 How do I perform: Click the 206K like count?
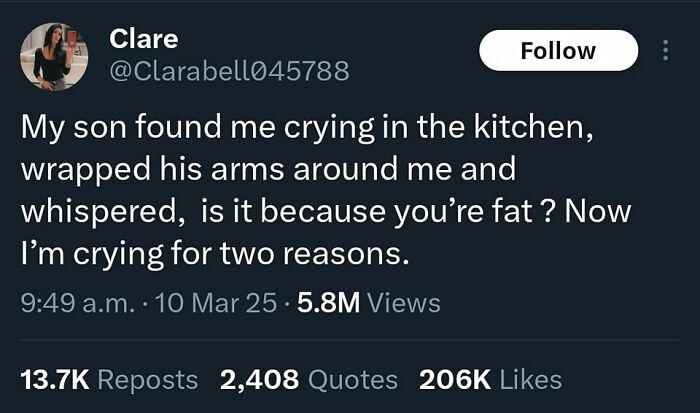click(x=454, y=379)
